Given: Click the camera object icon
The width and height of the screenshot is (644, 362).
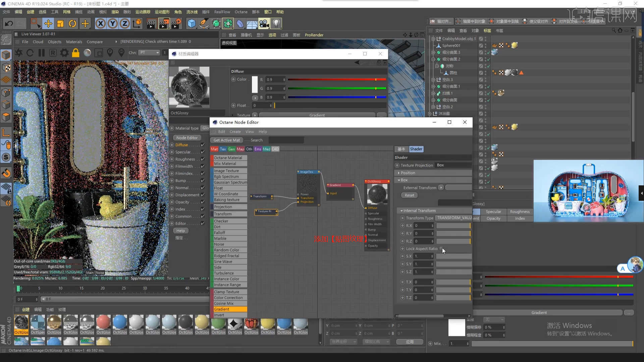Looking at the screenshot, I should pyautogui.click(x=264, y=23).
